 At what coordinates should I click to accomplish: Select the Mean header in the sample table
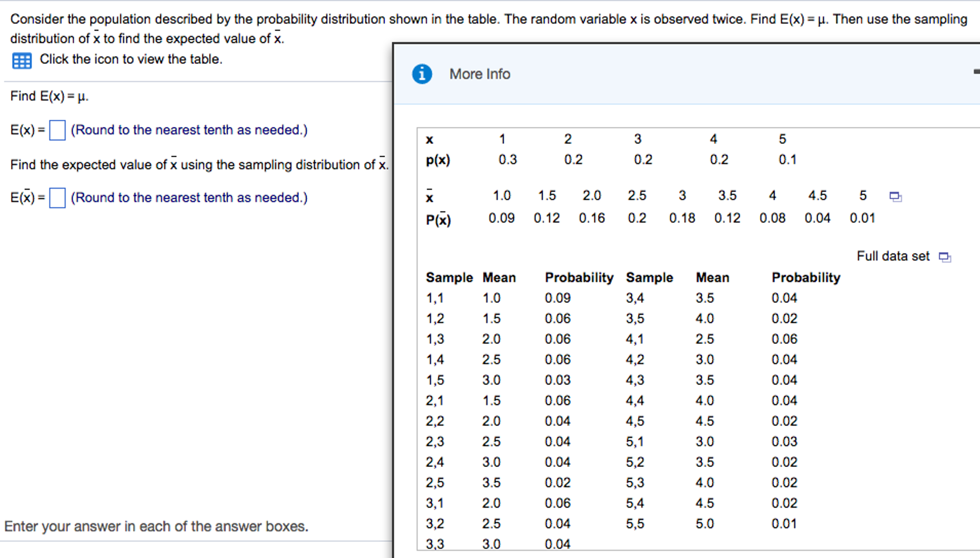point(499,277)
